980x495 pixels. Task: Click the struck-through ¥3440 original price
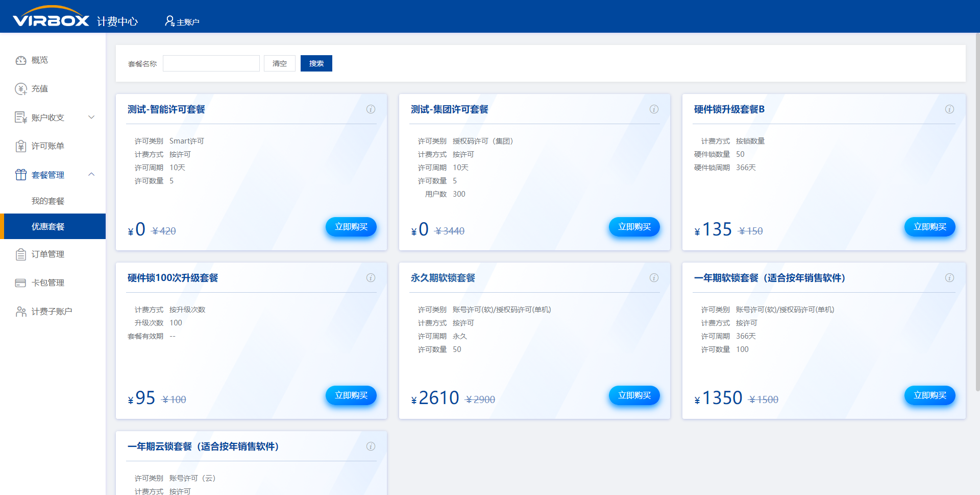[x=450, y=231]
